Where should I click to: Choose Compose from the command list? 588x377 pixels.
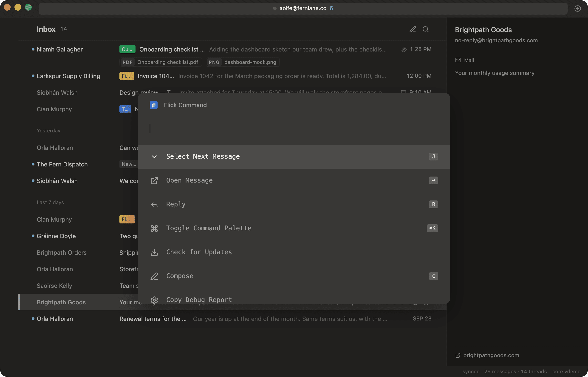click(294, 276)
